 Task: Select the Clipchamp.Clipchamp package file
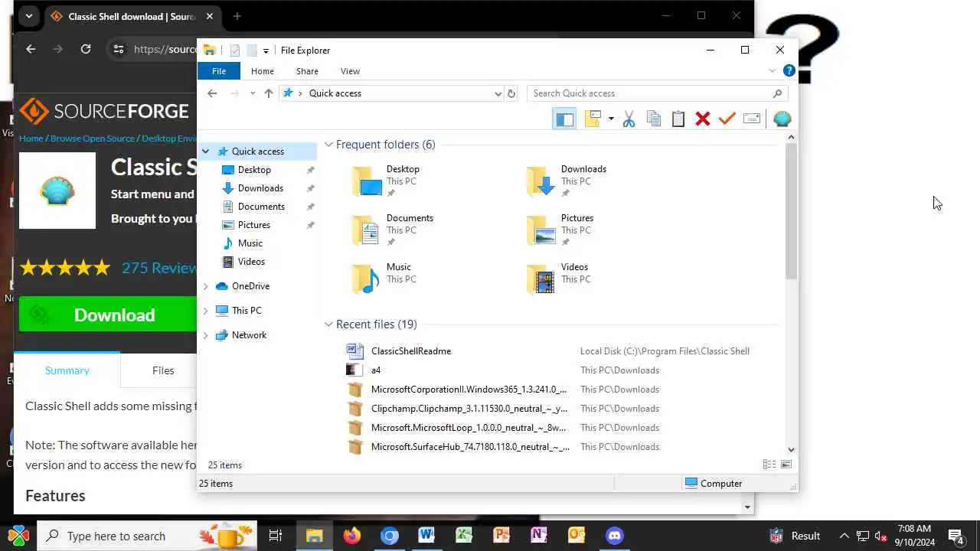click(x=469, y=409)
